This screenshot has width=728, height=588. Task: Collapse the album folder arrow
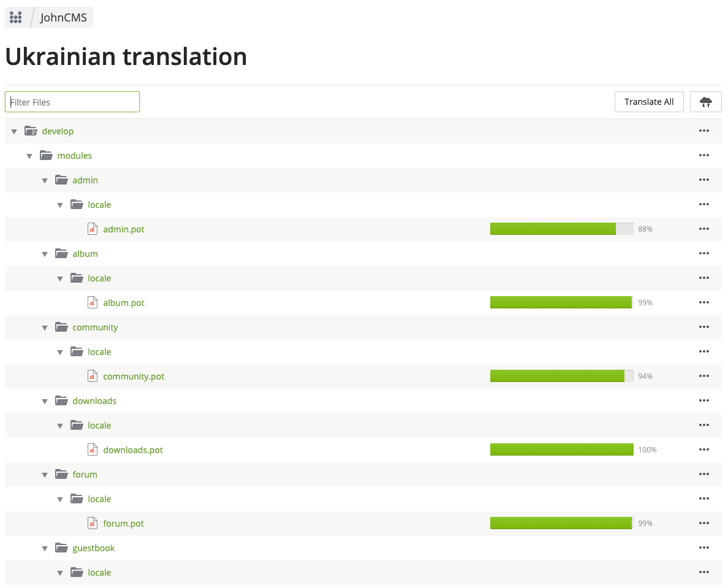[45, 254]
